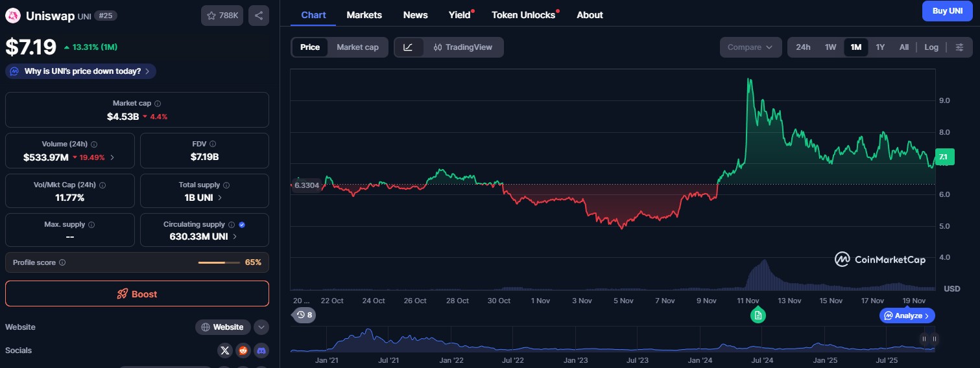This screenshot has width=980, height=368.
Task: Click the CoinMarketCap watermark logo
Action: click(879, 260)
